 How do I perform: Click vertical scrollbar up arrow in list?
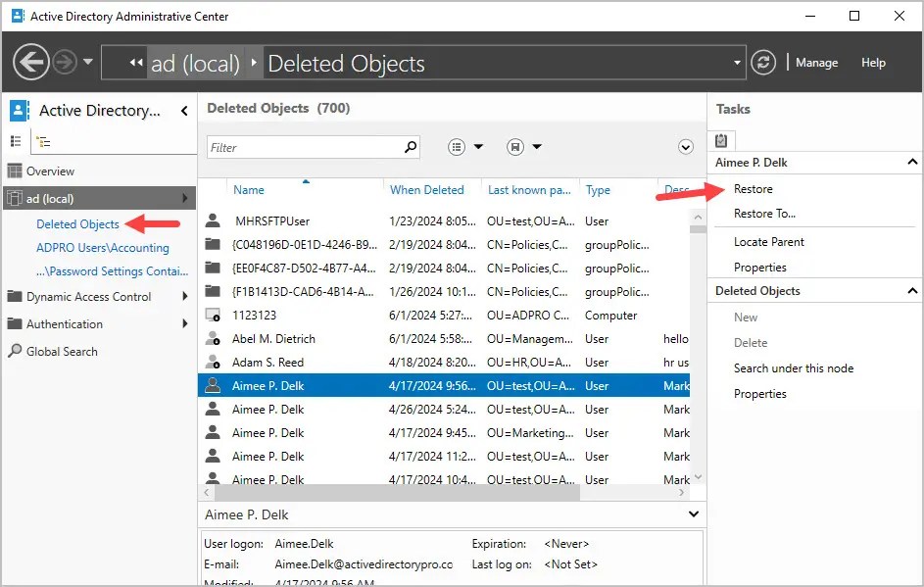(698, 217)
